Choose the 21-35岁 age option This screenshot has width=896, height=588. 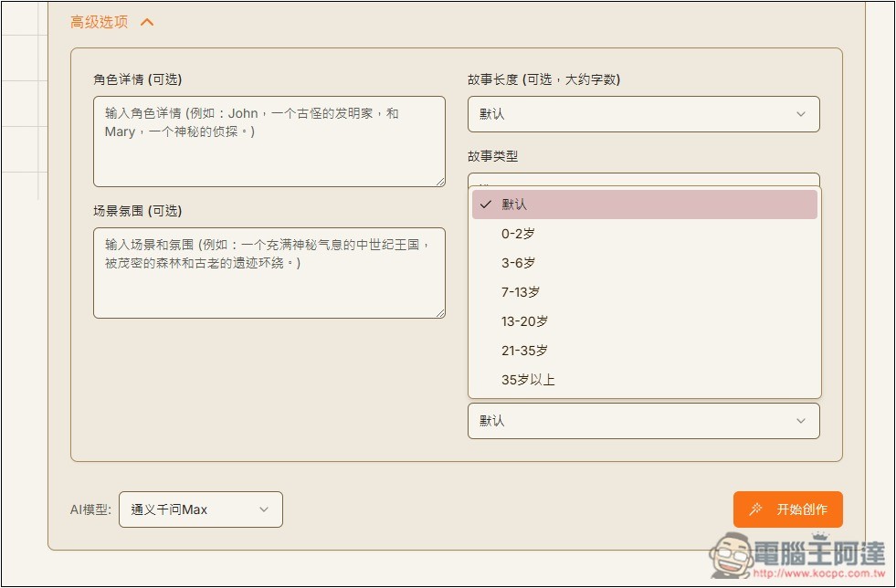[x=645, y=351]
